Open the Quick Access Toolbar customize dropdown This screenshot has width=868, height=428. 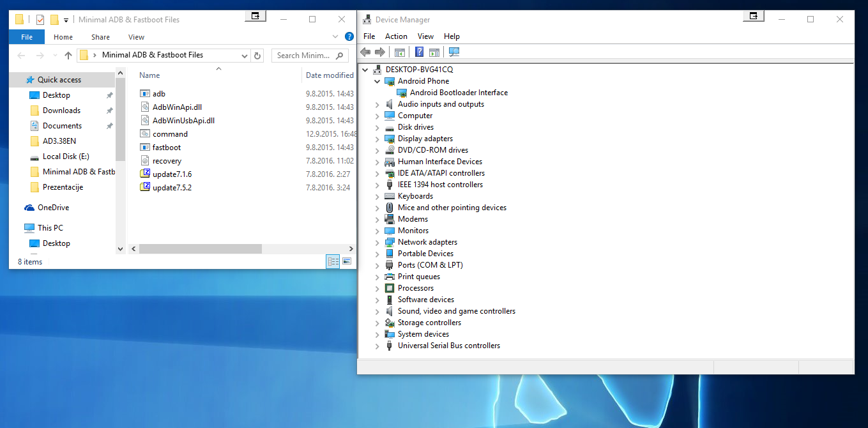pos(66,20)
